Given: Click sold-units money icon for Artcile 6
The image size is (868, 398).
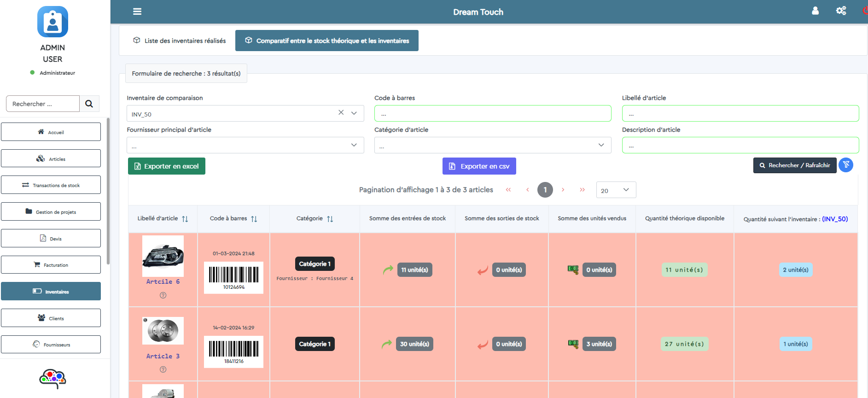Looking at the screenshot, I should point(573,269).
